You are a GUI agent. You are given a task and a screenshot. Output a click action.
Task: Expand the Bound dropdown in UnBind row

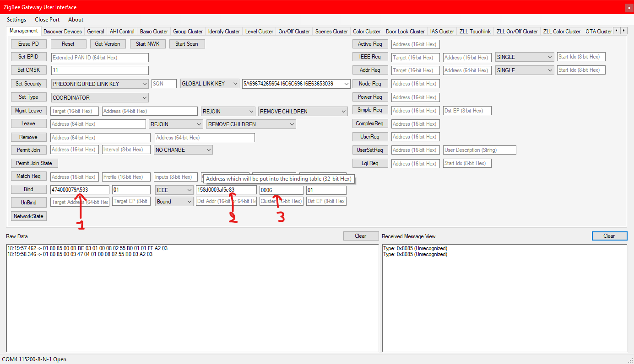(189, 202)
